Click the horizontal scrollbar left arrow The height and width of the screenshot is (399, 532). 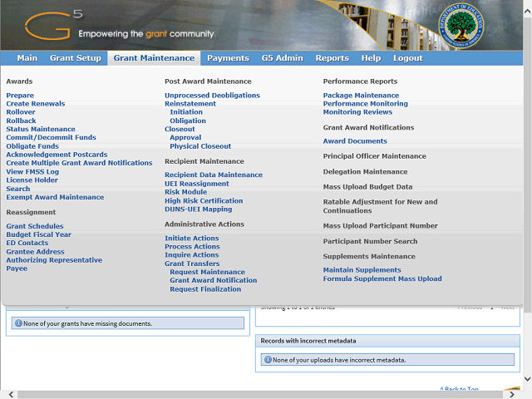pyautogui.click(x=11, y=394)
